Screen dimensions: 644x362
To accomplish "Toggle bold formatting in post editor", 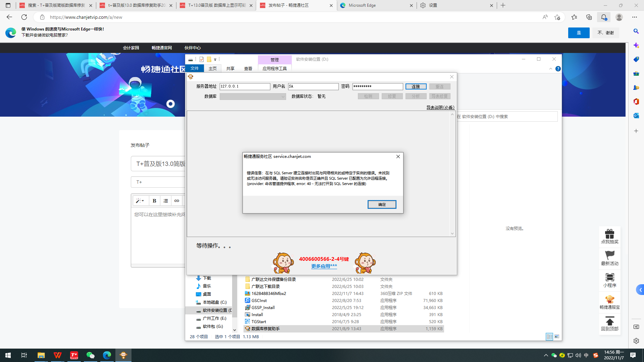I will [154, 201].
